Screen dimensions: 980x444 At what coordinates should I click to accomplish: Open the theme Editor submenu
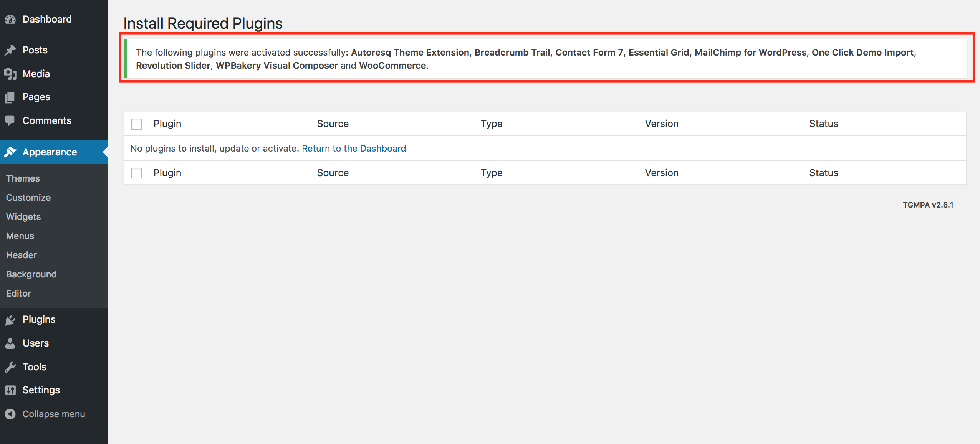(x=18, y=294)
